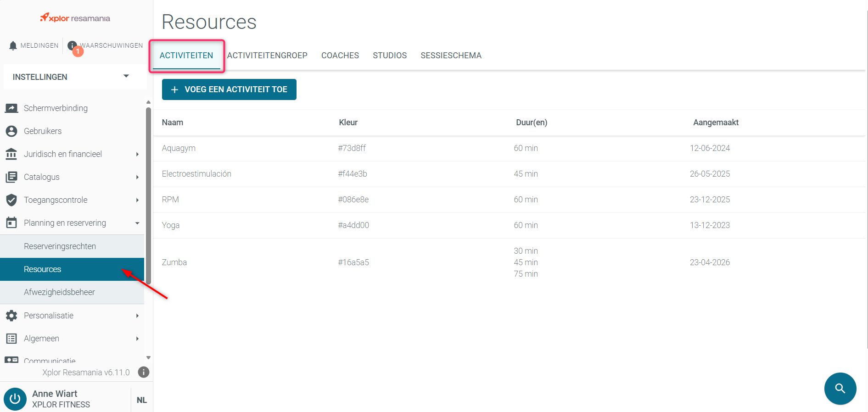Switch to the Coaches tab
The height and width of the screenshot is (412, 868).
340,56
